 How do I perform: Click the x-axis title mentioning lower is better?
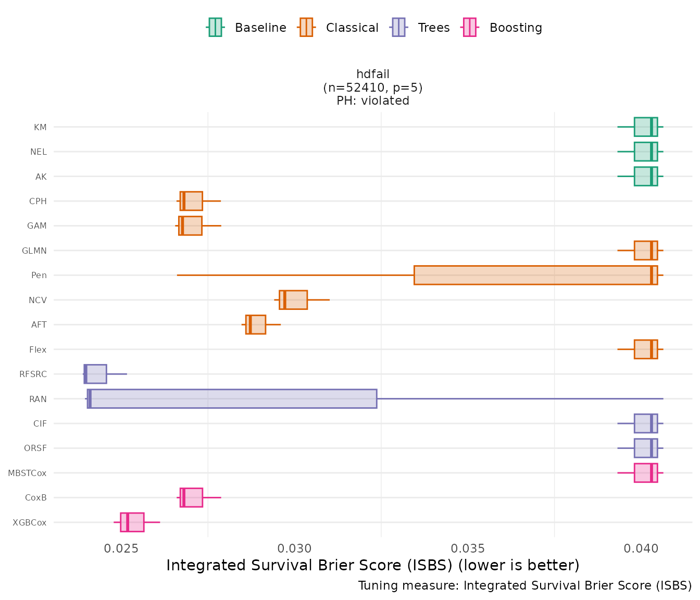click(373, 566)
